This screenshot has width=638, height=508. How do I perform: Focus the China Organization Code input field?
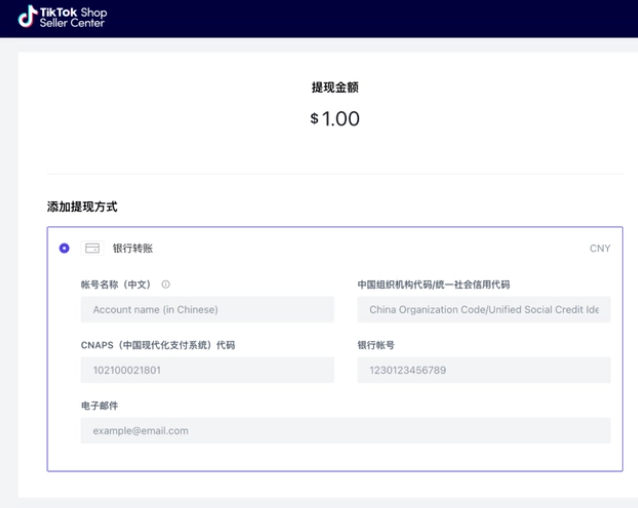click(483, 310)
